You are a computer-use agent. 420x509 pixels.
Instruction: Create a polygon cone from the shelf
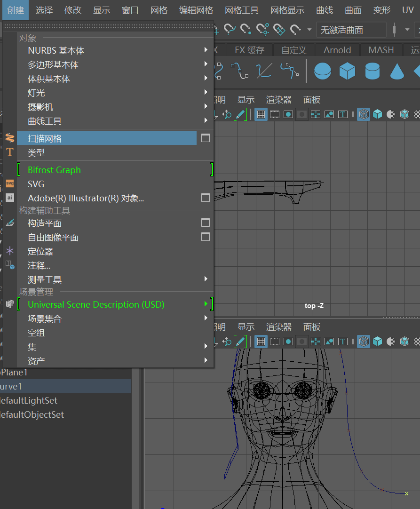click(x=397, y=71)
